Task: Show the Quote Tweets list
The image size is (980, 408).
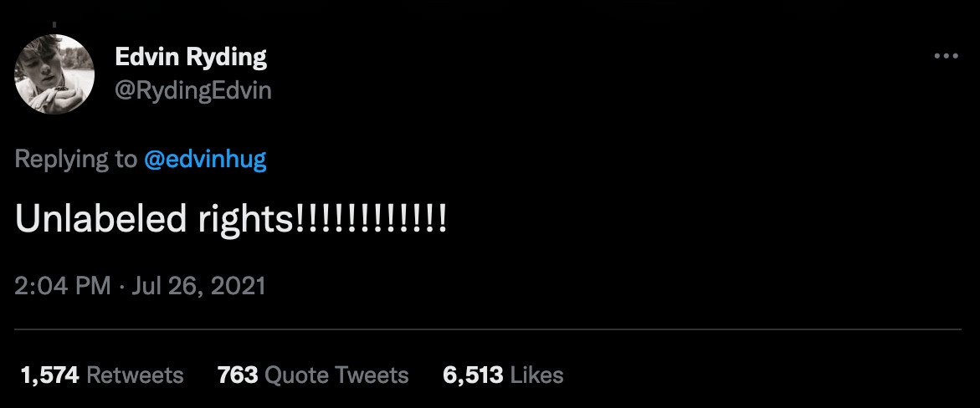Action: (x=336, y=375)
